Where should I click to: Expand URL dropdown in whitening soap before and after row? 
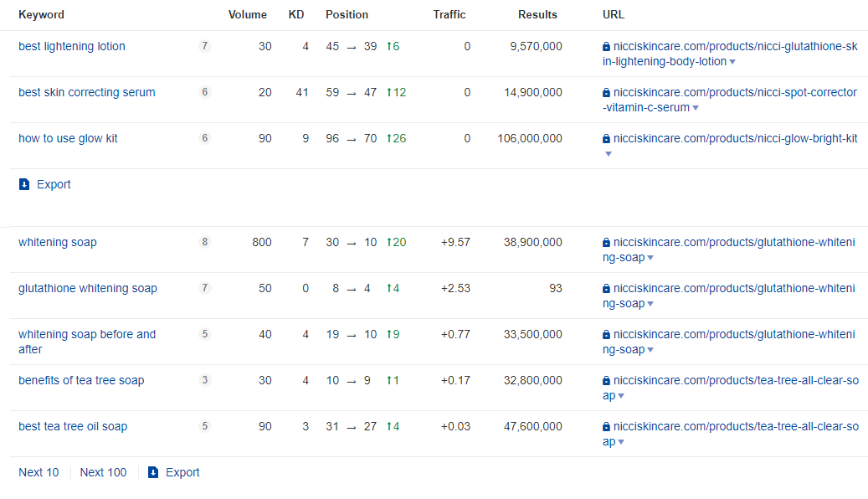coord(650,350)
